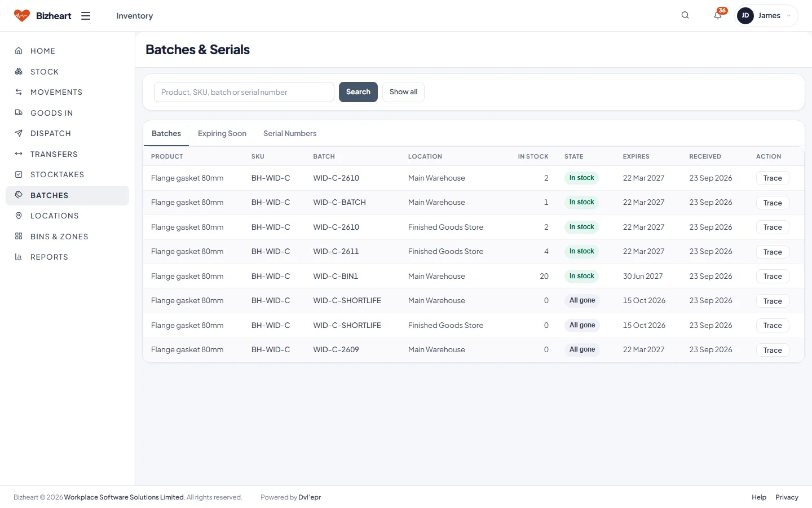Open the search magnifier icon in header
Screen dimensions: 812x508
(685, 15)
